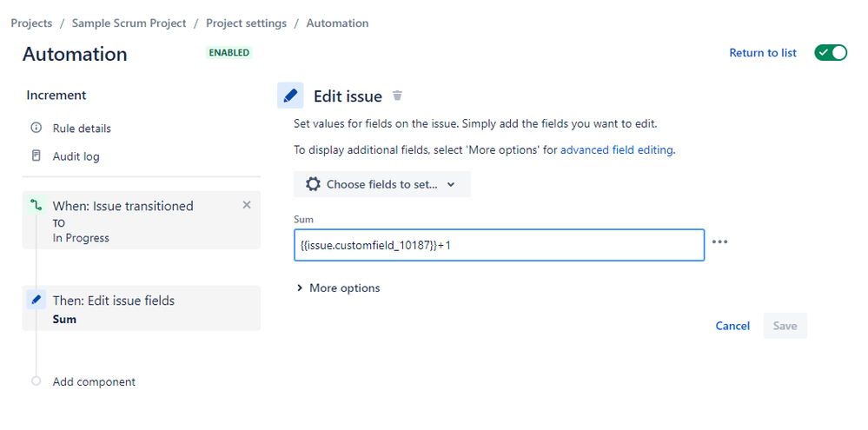This screenshot has height=430, width=868.
Task: Follow the advanced field editing link
Action: [x=617, y=150]
